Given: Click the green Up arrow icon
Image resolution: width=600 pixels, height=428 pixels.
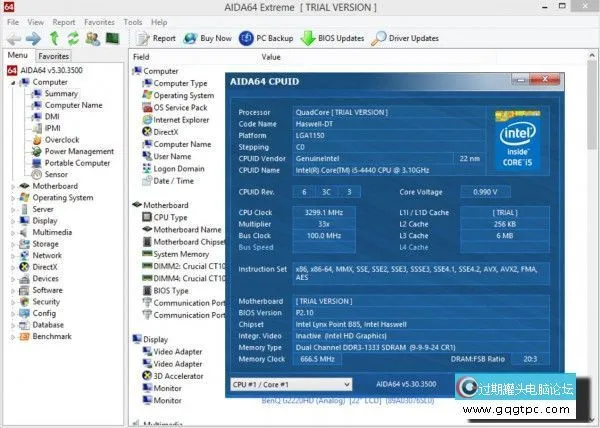Looking at the screenshot, I should pyautogui.click(x=55, y=39).
